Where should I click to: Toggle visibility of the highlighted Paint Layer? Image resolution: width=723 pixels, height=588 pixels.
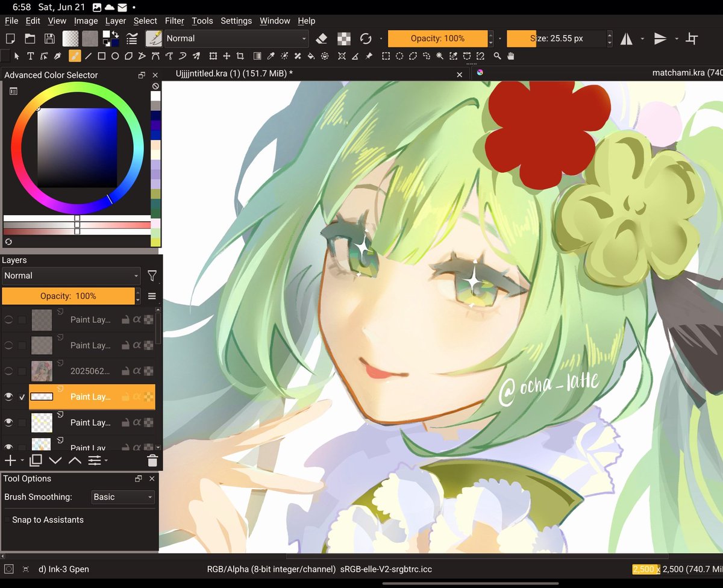tap(8, 397)
